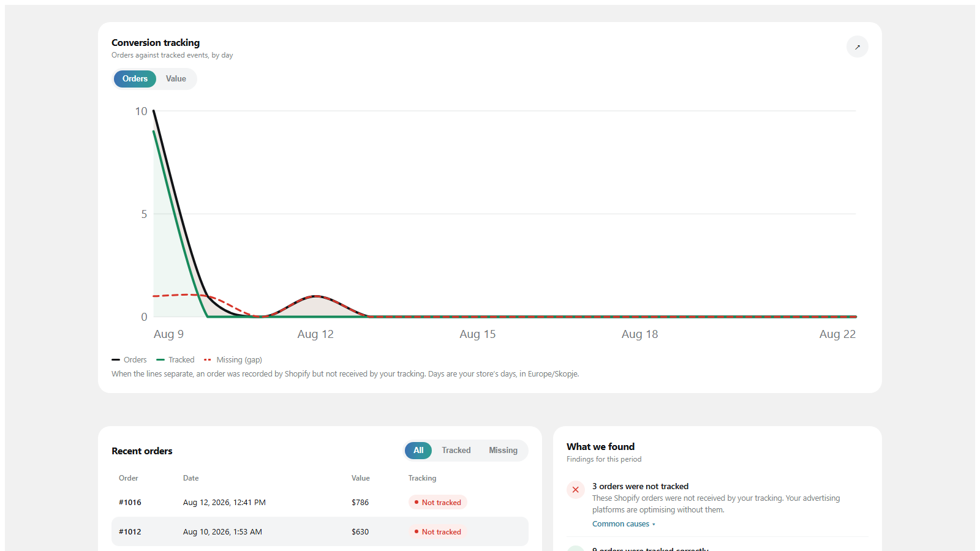
Task: Click the Common causes dropdown arrow
Action: click(654, 525)
